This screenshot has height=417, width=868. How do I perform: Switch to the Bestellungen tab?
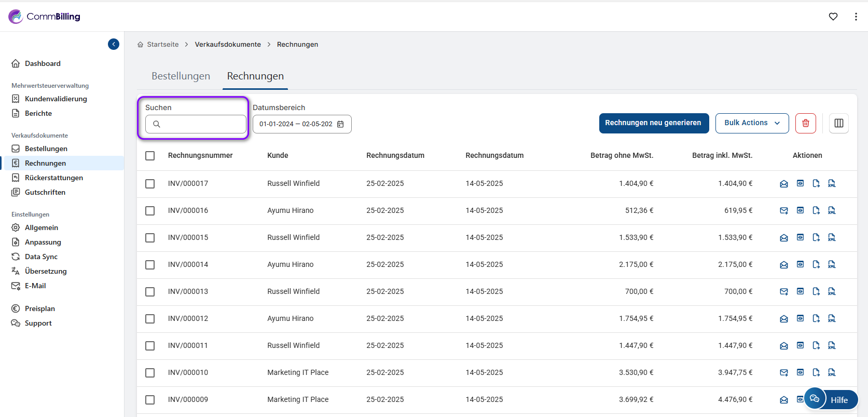(181, 76)
